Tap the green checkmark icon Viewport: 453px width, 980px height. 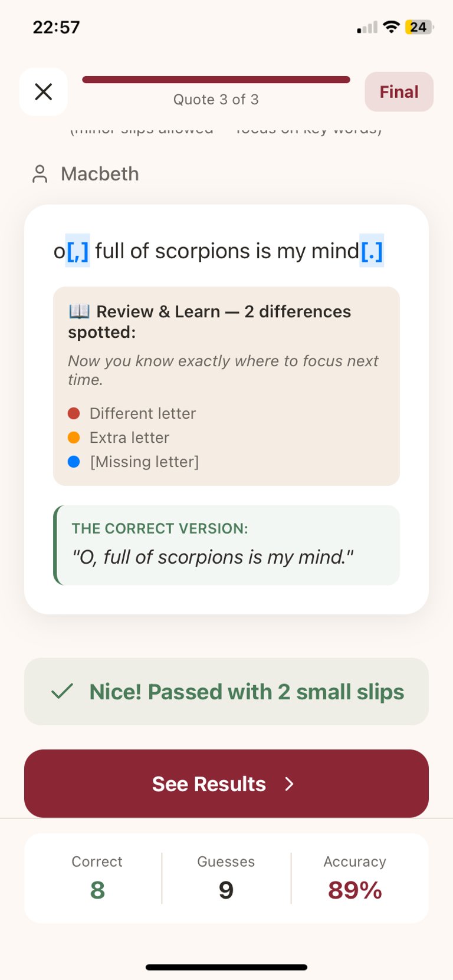point(63,691)
